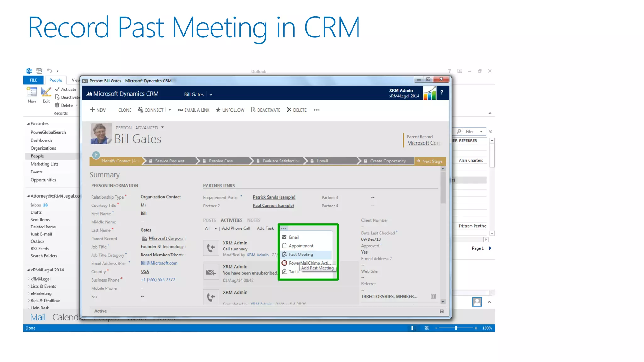Collapse the xRM4Legal 2014 group
644x362 pixels.
28,270
